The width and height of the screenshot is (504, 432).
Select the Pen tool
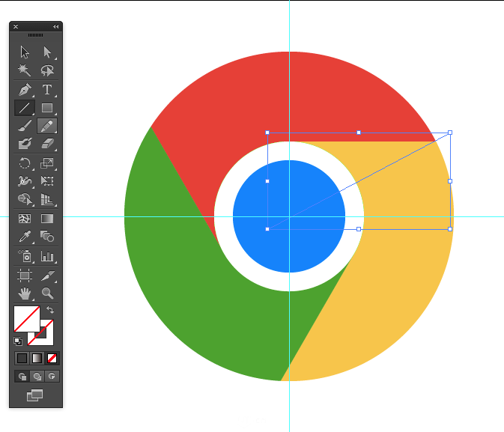25,90
